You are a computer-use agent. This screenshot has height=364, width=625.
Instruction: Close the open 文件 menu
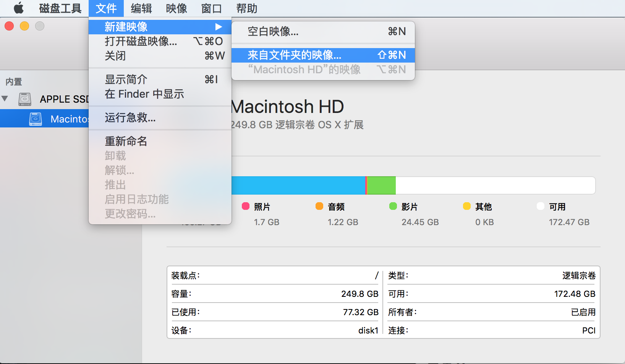pyautogui.click(x=106, y=8)
